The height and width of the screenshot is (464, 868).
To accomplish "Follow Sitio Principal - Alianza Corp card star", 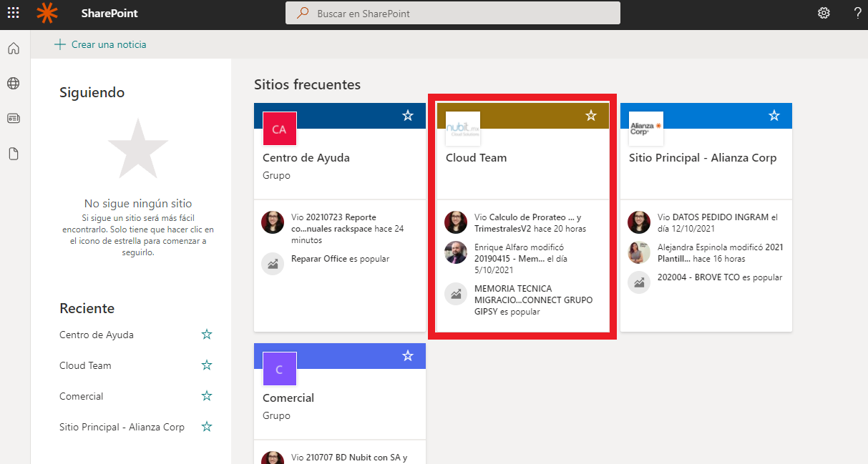I will (x=774, y=116).
